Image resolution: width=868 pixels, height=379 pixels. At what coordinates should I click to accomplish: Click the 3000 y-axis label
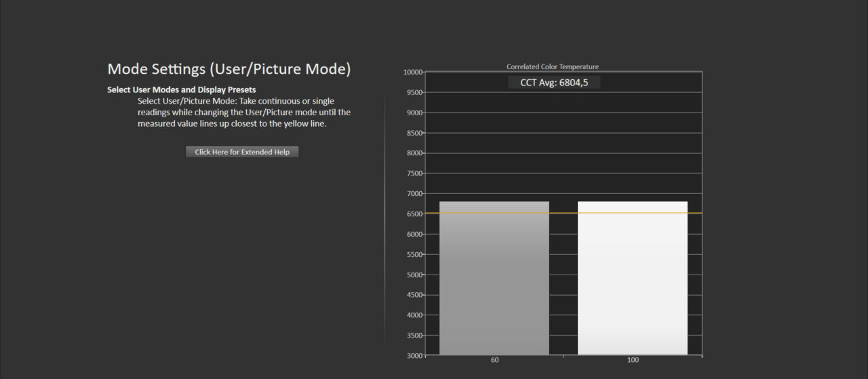pos(414,355)
